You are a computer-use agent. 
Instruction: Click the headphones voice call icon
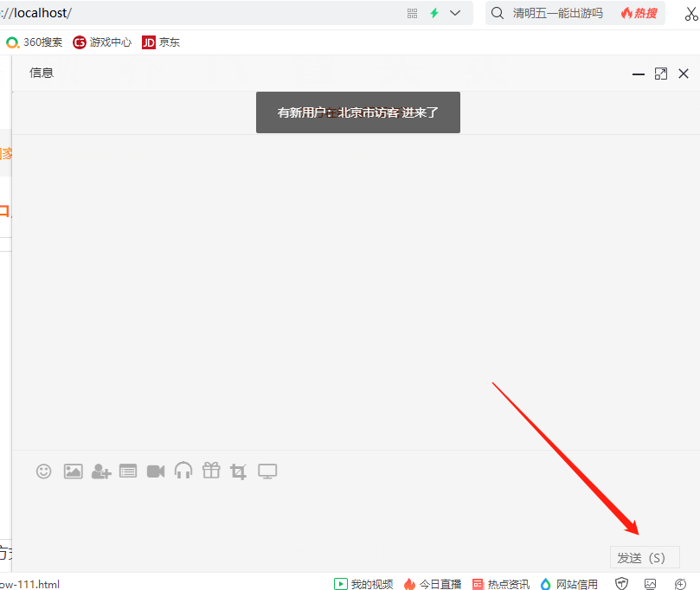[x=183, y=471]
